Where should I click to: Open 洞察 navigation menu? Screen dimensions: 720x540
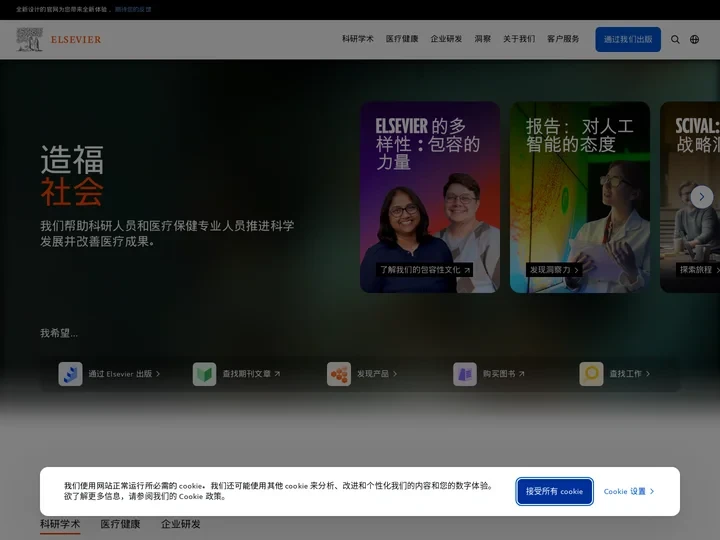483,39
